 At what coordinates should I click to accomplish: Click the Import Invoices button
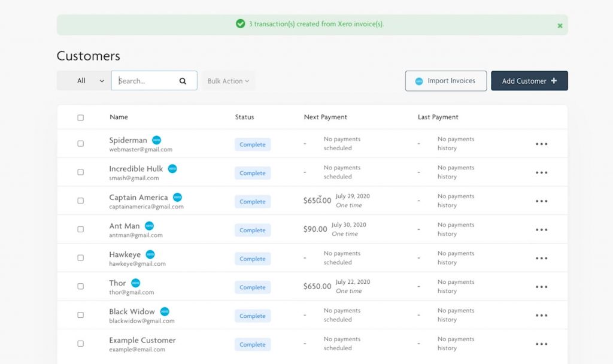tap(445, 81)
